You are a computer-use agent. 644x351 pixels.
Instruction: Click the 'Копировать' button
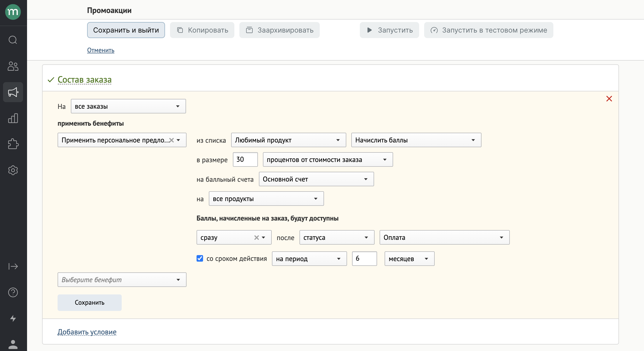202,30
